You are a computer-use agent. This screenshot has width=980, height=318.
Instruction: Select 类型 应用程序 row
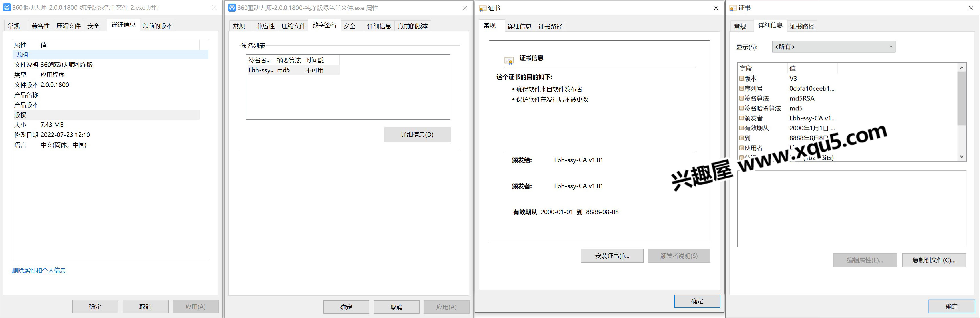point(106,75)
